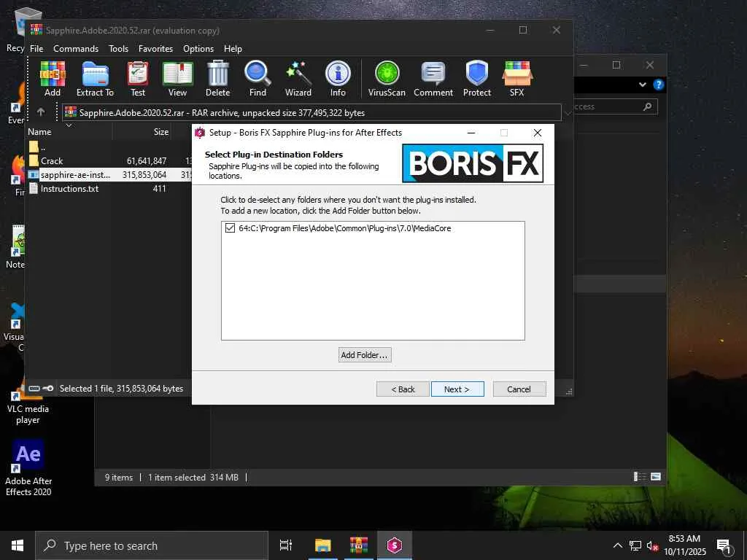Open the WinRAR Help menu

(233, 49)
